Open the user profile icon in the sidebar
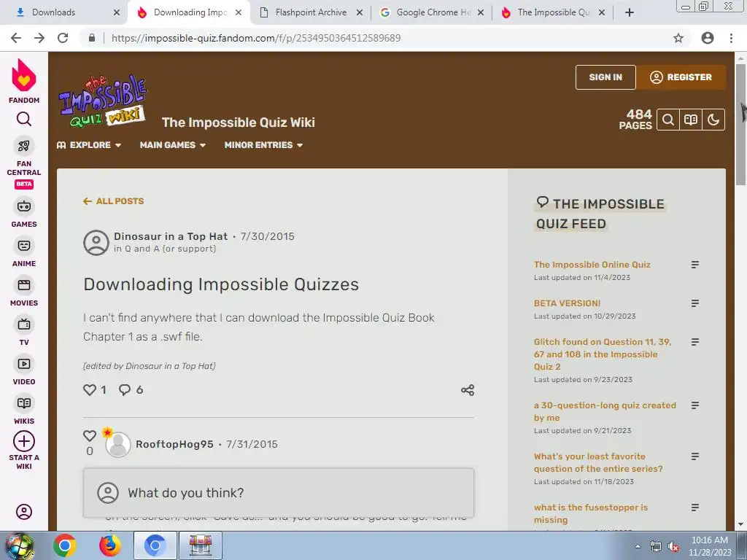 pos(24,512)
